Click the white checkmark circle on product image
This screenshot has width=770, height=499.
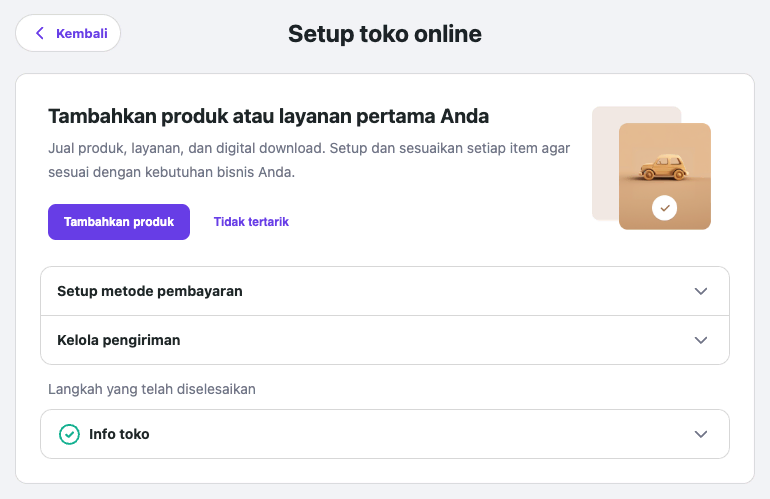point(664,208)
